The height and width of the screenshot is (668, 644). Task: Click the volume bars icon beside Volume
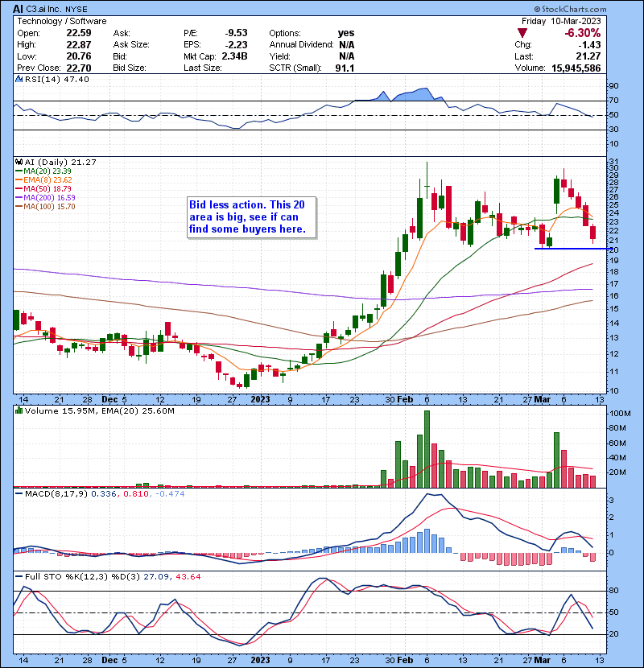[x=19, y=410]
